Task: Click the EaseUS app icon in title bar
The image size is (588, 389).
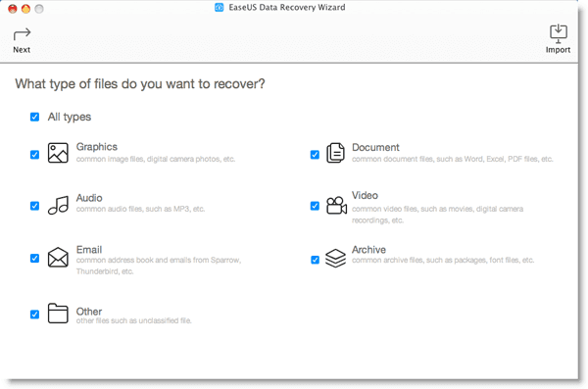Action: [219, 7]
